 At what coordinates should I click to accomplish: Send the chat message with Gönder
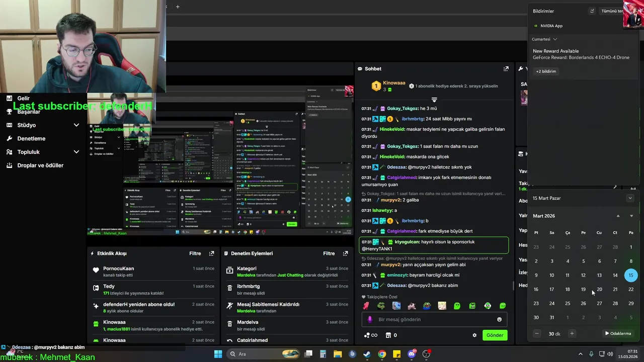coord(495,335)
